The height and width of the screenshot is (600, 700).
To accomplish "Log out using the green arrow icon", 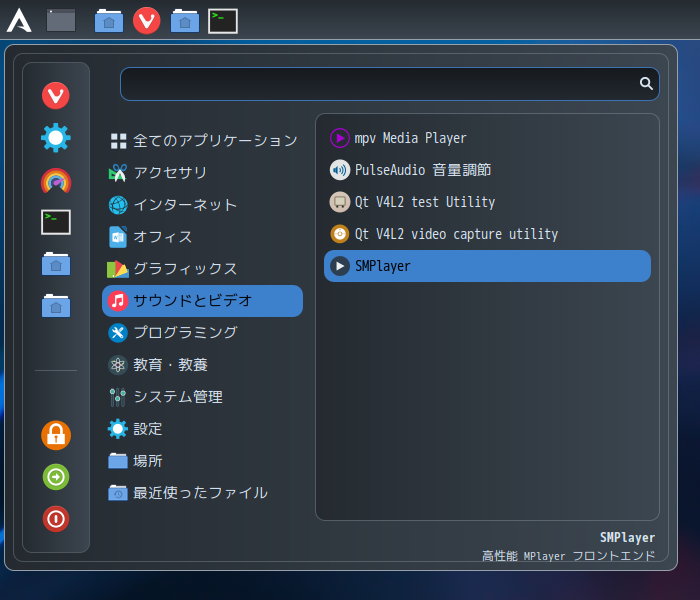I will (x=56, y=477).
